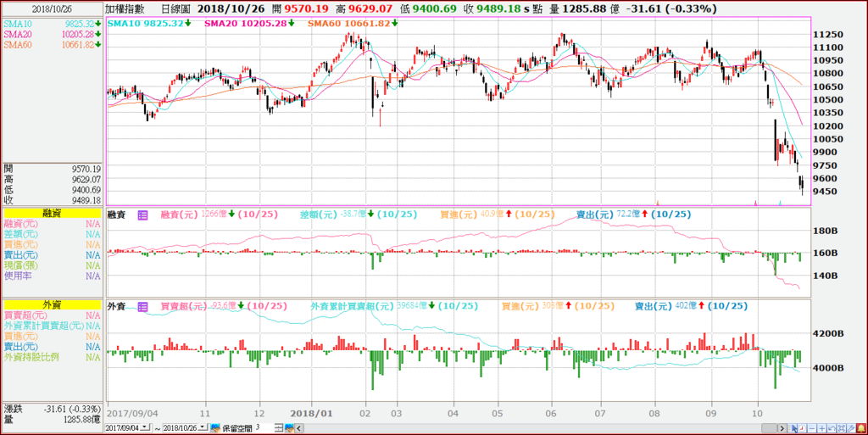Click the fullscreen fit icon
This screenshot has height=435, width=868.
click(842, 428)
